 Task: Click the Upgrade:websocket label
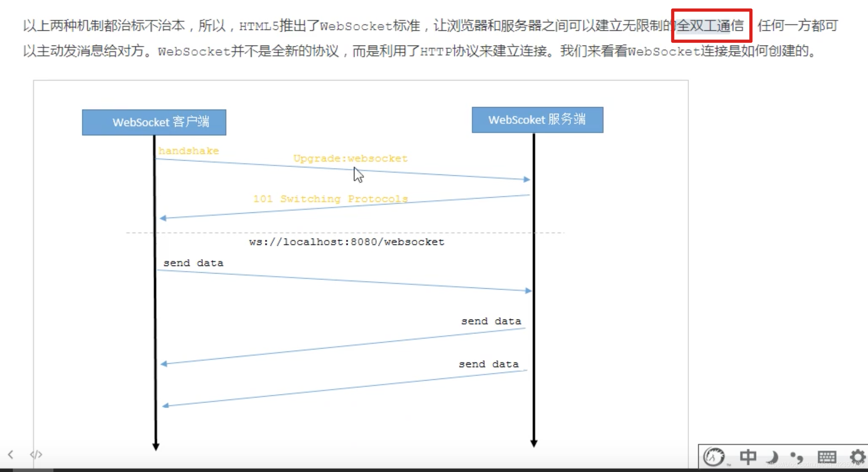coord(350,159)
